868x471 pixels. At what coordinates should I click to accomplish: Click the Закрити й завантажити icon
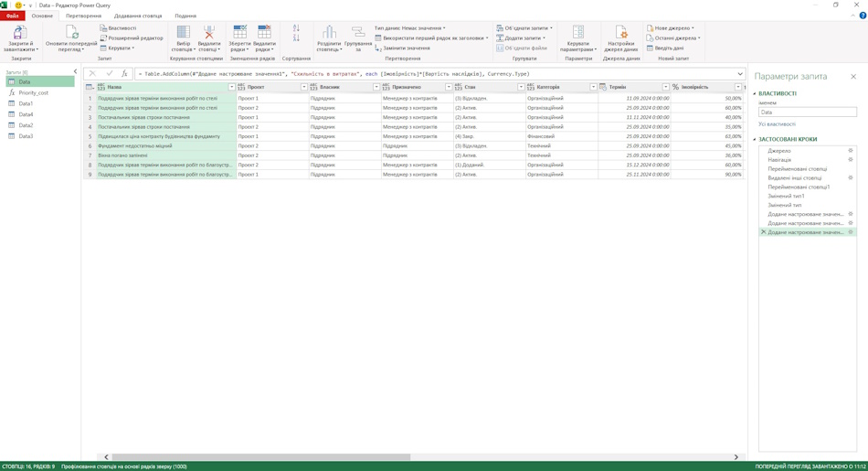[20, 32]
